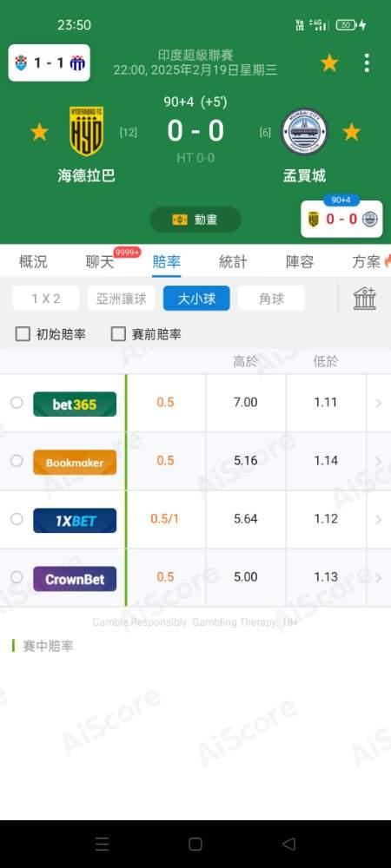Open the three-dot more options menu
This screenshot has width=391, height=868.
pos(367,63)
